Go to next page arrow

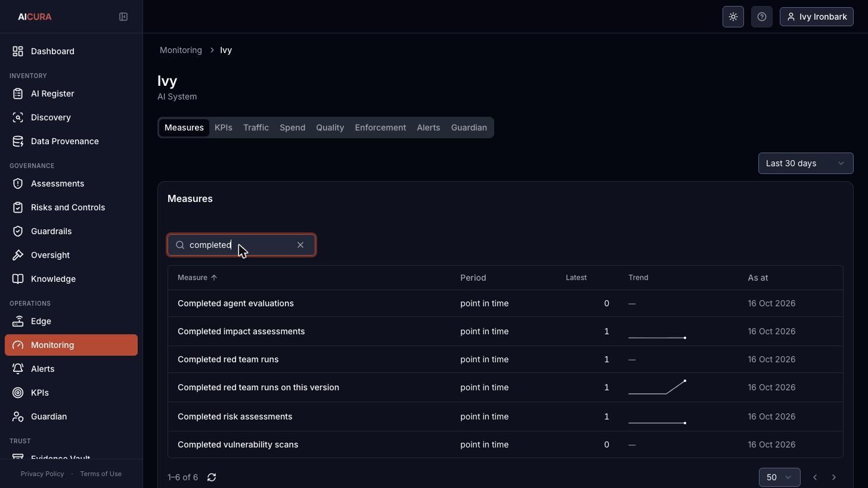point(834,477)
